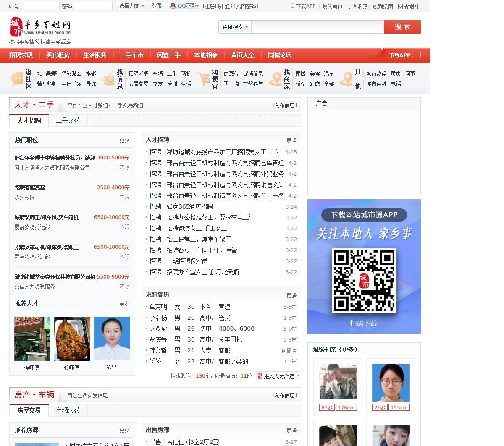504x446 pixels.
Task: Open 佟师傅's recommended talent photo
Action: point(72,339)
